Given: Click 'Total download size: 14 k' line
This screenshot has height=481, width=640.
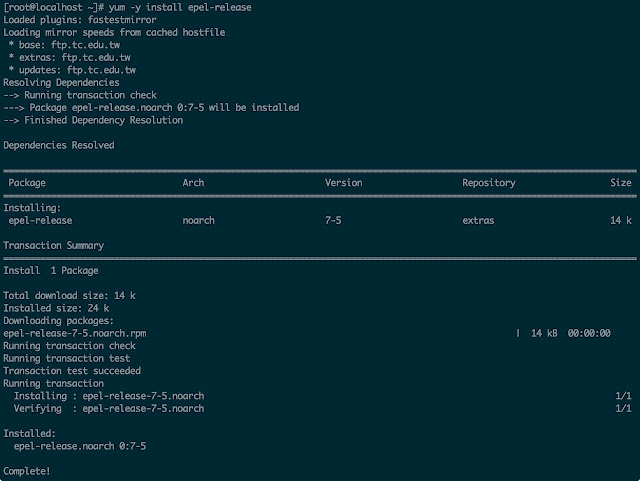Looking at the screenshot, I should (69, 296).
